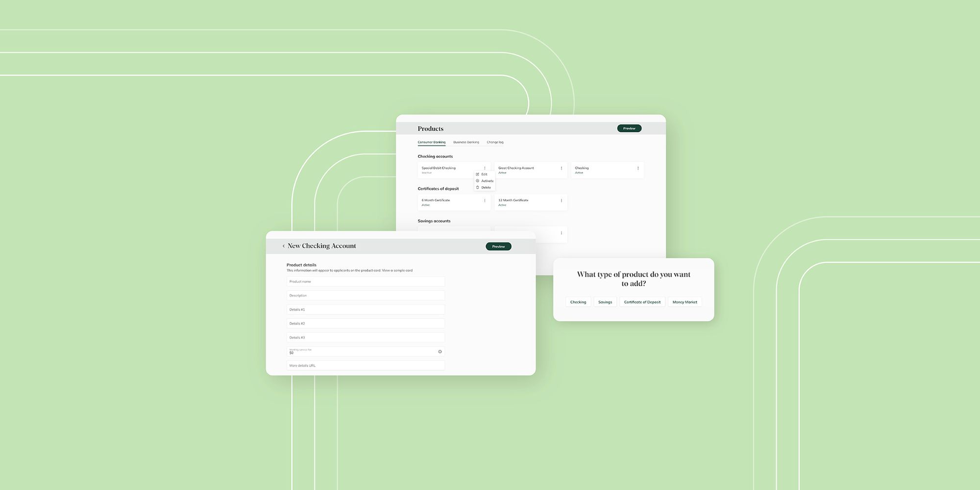Image resolution: width=980 pixels, height=490 pixels.
Task: Navigate back using the chevron on New Checking Account
Action: point(284,245)
